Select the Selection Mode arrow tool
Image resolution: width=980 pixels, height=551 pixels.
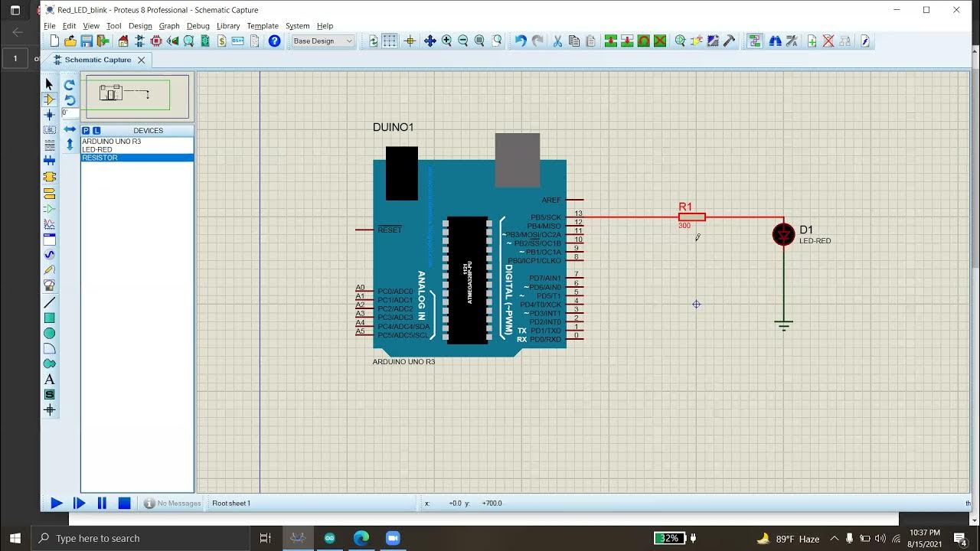coord(50,84)
